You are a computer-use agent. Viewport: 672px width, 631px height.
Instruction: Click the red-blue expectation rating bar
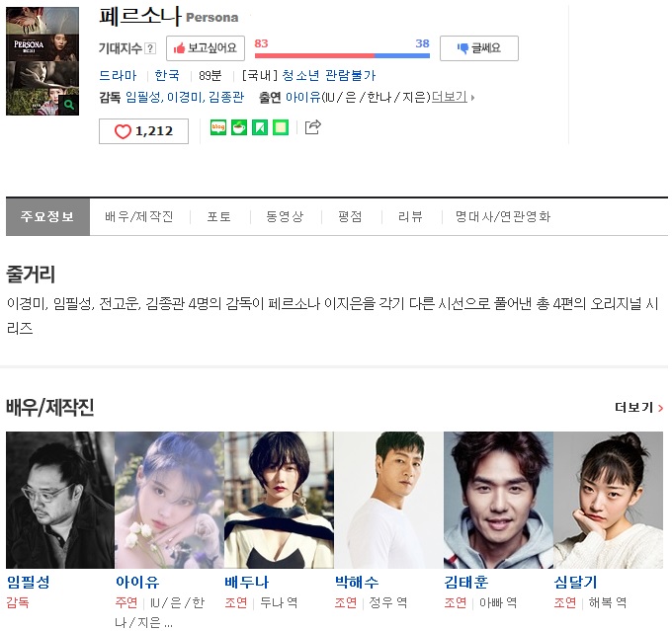pyautogui.click(x=342, y=55)
